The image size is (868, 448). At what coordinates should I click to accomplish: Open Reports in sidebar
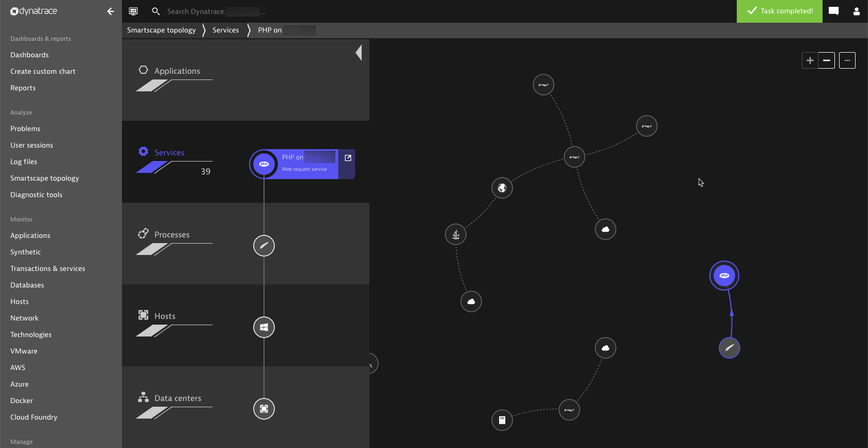click(23, 88)
